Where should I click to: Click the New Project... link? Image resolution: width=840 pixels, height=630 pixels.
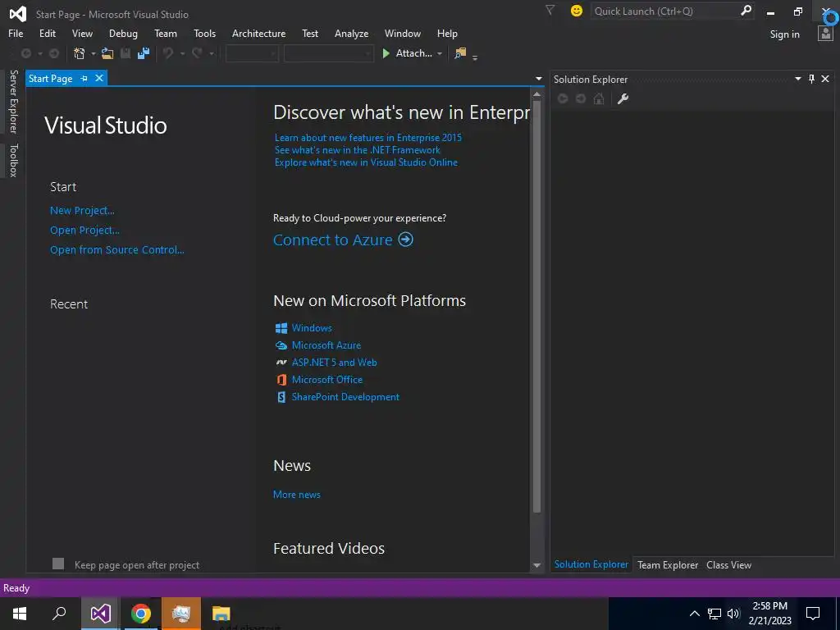coord(82,211)
